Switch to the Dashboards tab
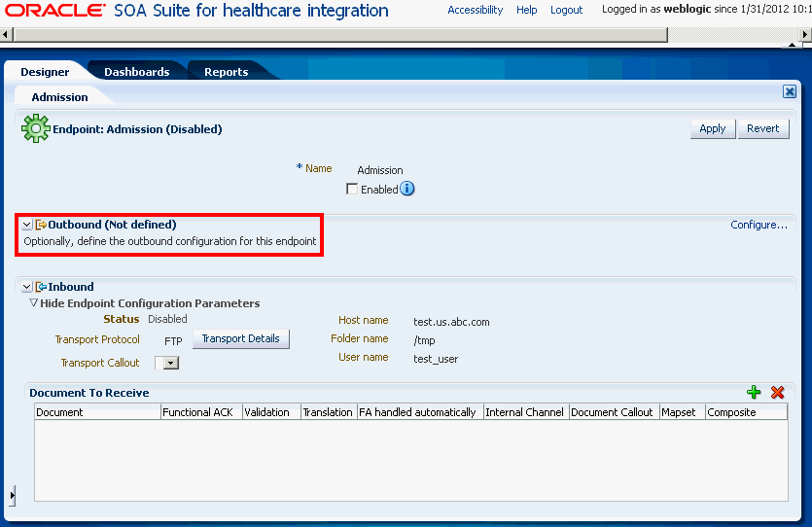Viewport: 812px width, 527px height. point(137,72)
